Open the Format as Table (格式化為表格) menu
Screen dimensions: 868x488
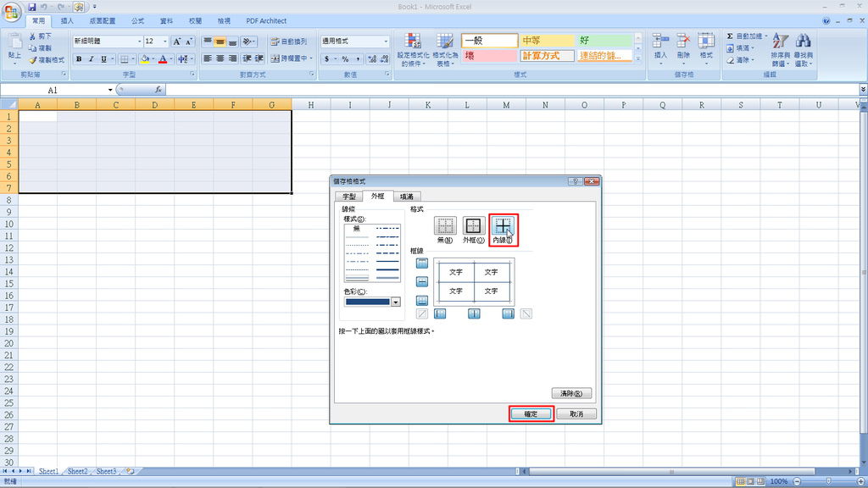[x=445, y=50]
